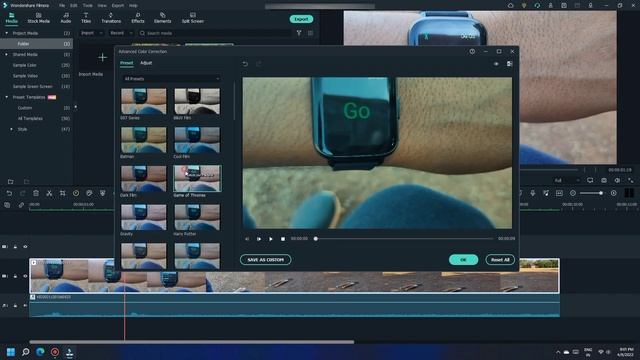The image size is (640, 360).
Task: Click the dialog preview seek slider handle
Action: point(316,238)
